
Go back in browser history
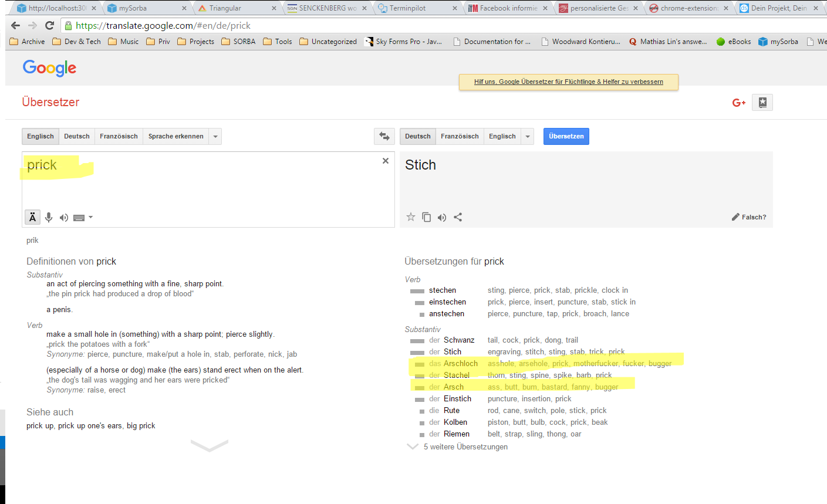[16, 25]
